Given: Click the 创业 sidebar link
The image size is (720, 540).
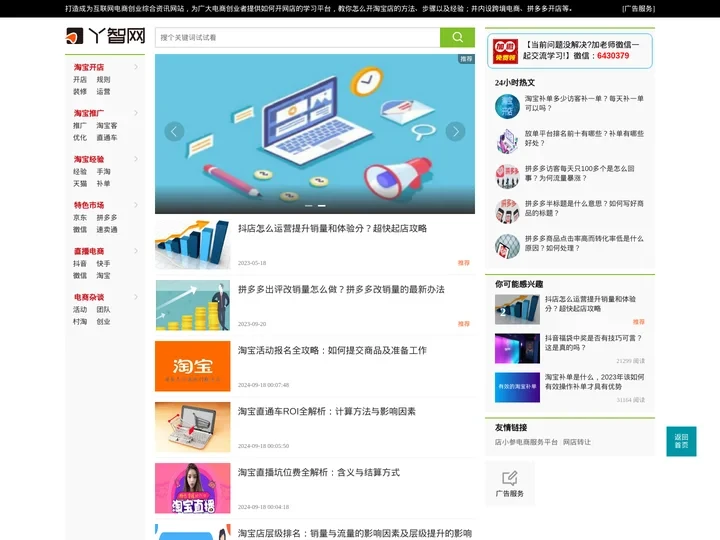Looking at the screenshot, I should (x=103, y=321).
